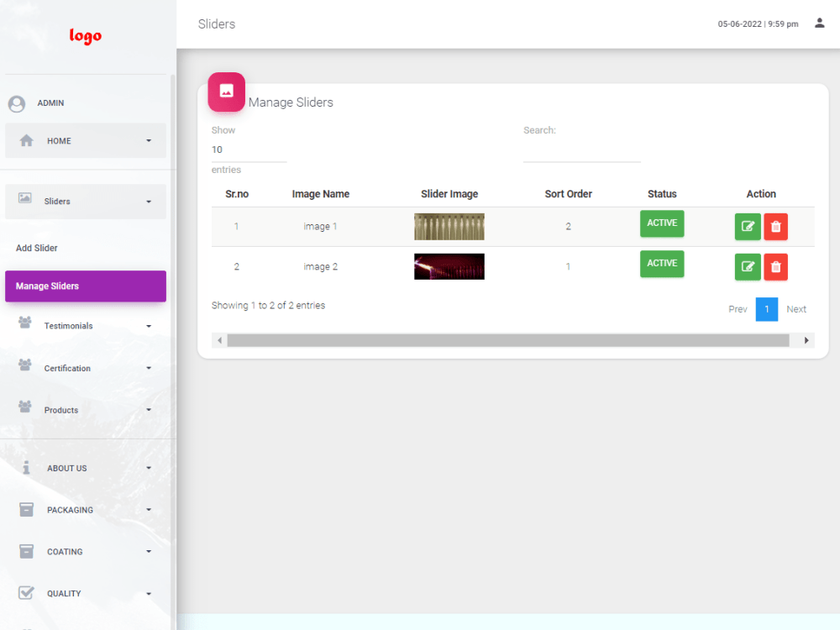Sort table by Sr.no column
Screen dimensions: 840x630
pos(237,194)
